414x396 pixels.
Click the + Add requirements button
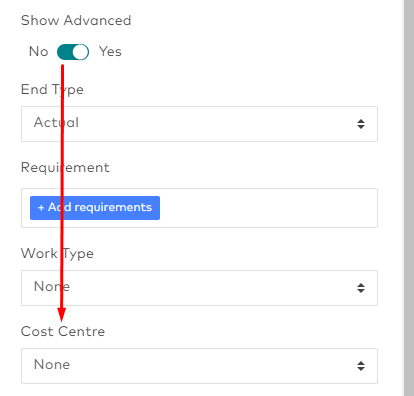[x=95, y=208]
